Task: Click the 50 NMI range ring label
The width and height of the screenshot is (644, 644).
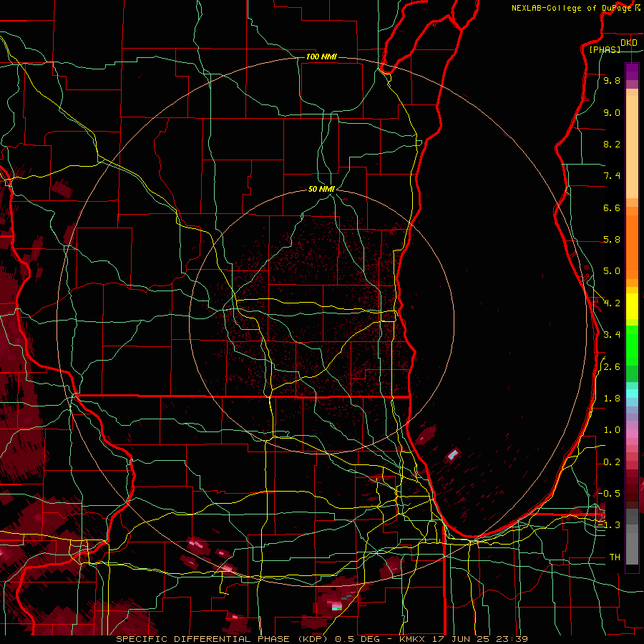Action: (321, 189)
